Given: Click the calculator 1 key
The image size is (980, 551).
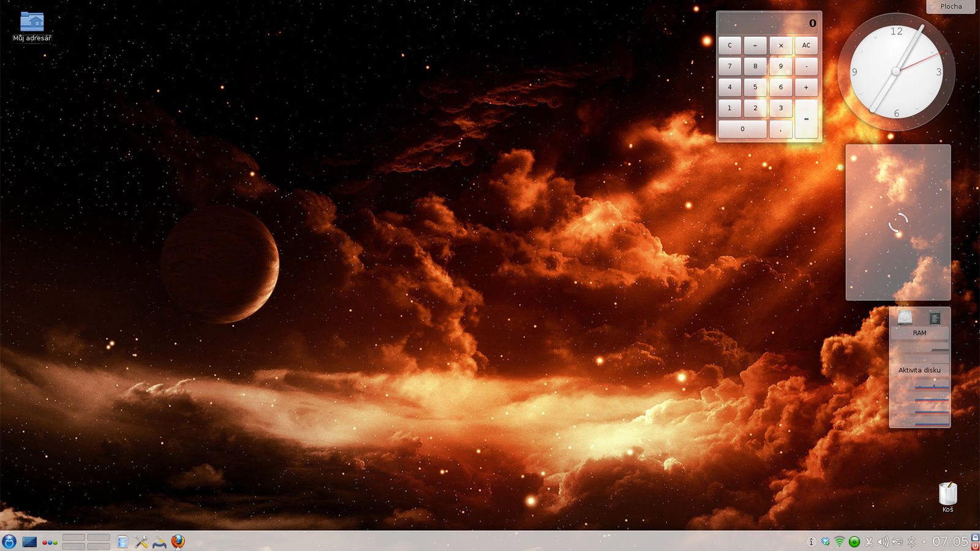Looking at the screenshot, I should click(729, 108).
